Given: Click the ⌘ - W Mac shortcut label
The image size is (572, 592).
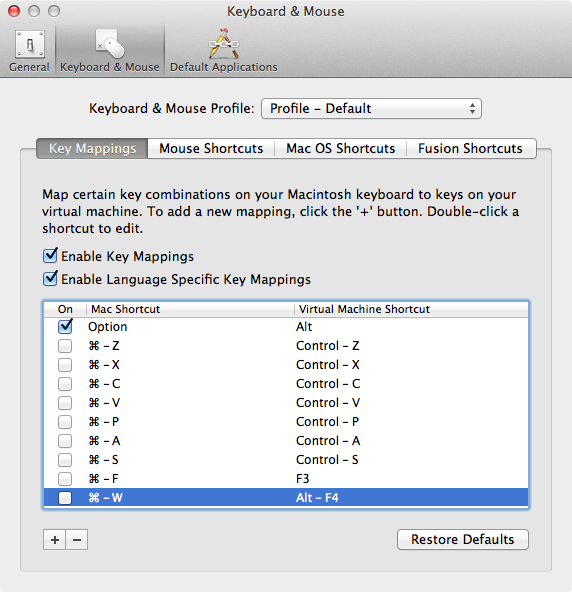Looking at the screenshot, I should [x=105, y=498].
